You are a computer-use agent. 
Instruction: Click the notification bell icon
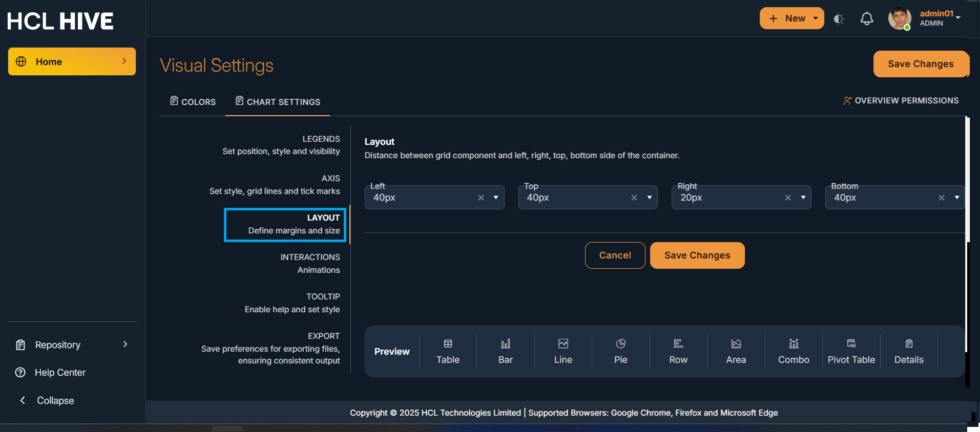[866, 19]
